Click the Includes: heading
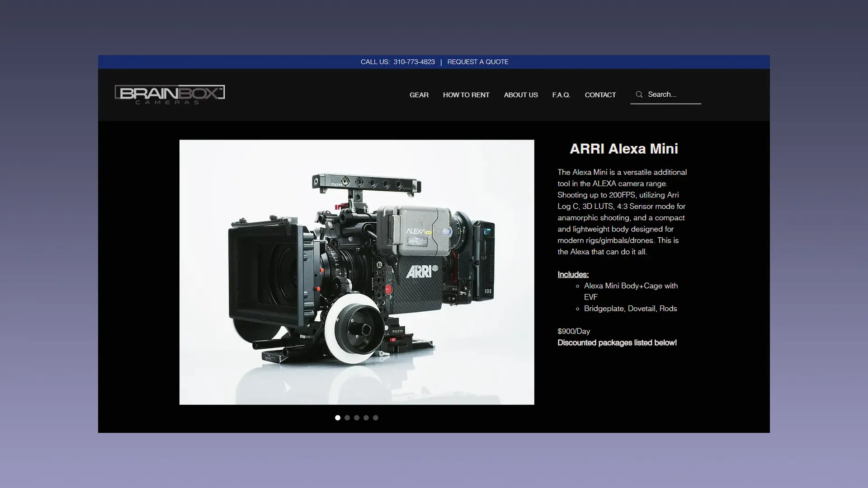Viewport: 868px width, 488px height. (x=573, y=275)
